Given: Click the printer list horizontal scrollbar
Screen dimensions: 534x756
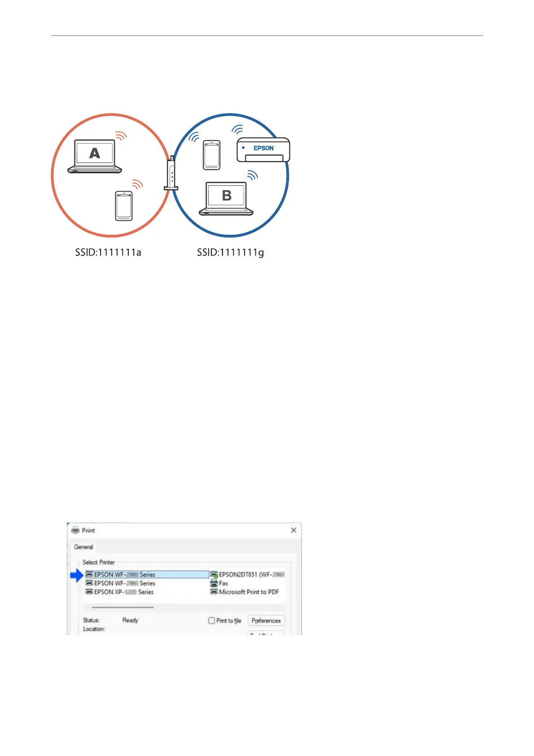Looking at the screenshot, I should pyautogui.click(x=123, y=607).
